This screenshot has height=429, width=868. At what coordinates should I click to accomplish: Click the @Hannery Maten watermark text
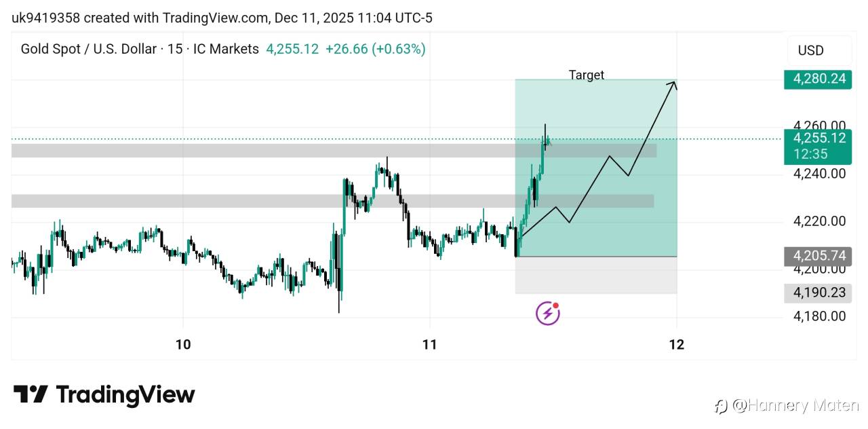796,406
